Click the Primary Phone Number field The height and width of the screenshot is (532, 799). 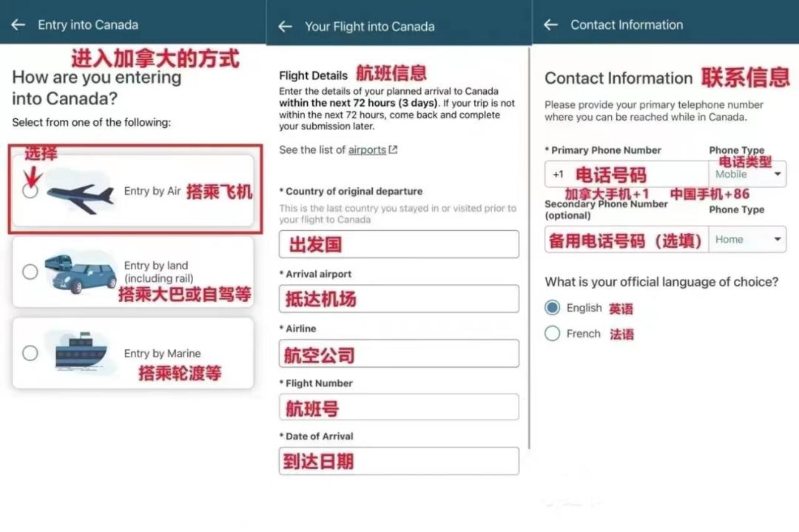tap(625, 174)
